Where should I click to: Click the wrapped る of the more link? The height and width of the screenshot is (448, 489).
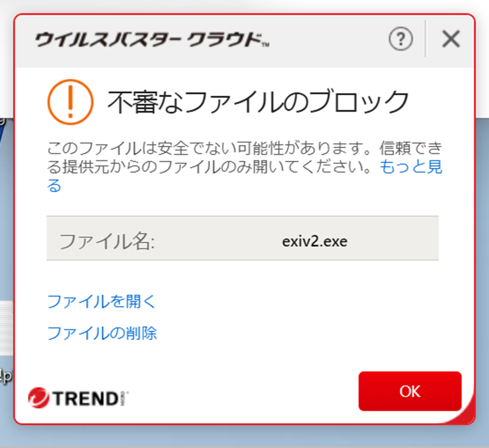[x=54, y=185]
